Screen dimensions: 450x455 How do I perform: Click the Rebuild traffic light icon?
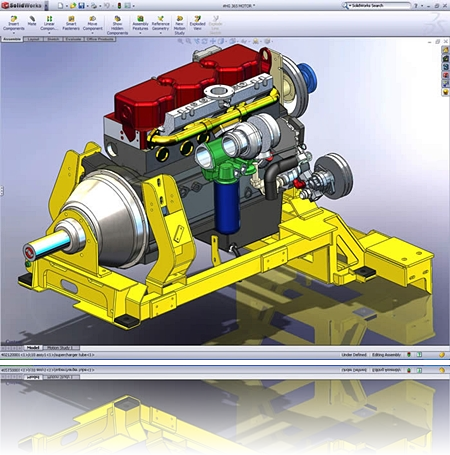[119, 5]
